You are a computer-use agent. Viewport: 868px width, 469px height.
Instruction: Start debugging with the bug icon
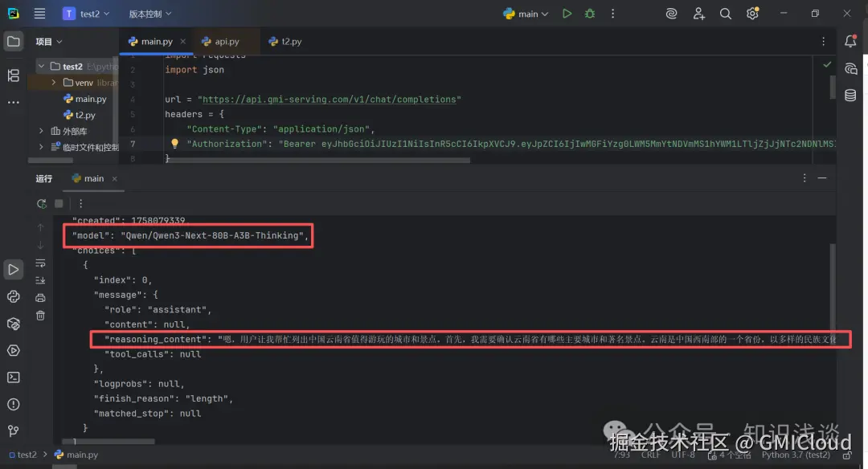point(590,14)
